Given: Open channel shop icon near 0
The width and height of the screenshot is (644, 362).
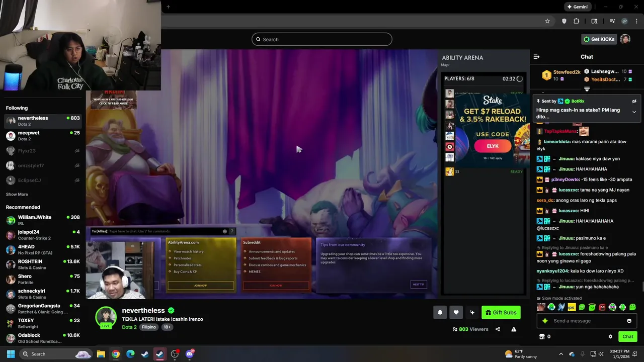Looking at the screenshot, I should coord(542,336).
